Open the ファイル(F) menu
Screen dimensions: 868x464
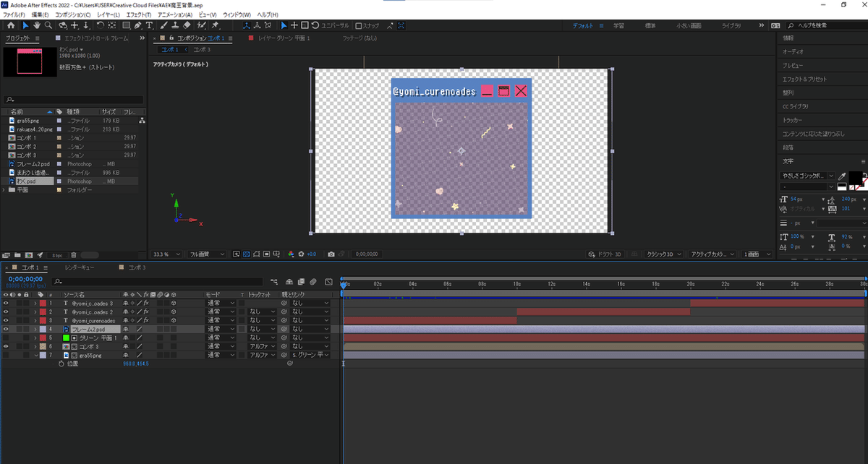[14, 14]
